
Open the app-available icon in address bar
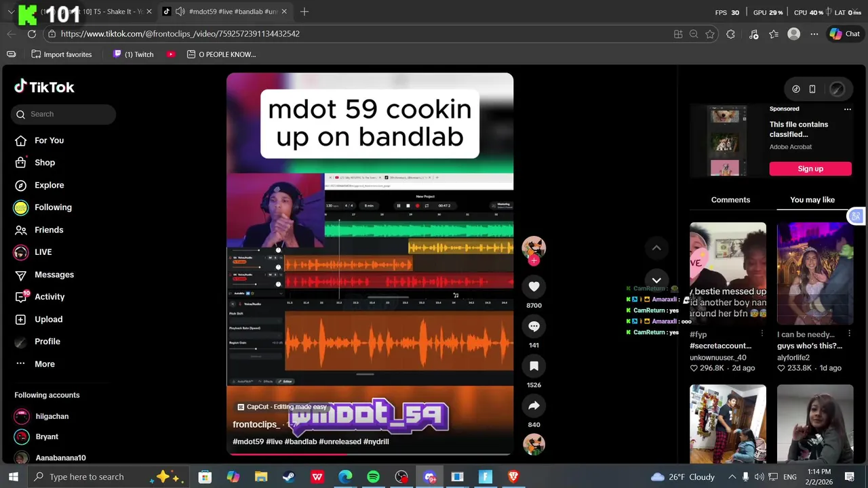678,34
